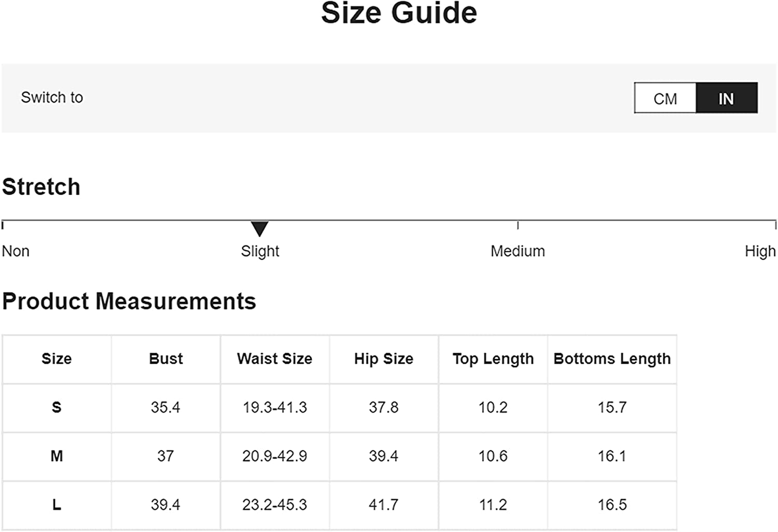Click the Slight stretch label
The width and height of the screenshot is (778, 532).
[x=260, y=251]
